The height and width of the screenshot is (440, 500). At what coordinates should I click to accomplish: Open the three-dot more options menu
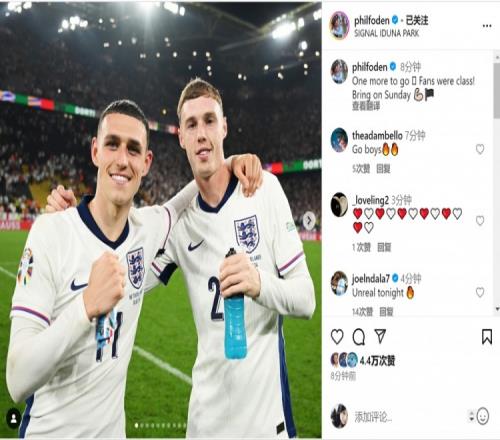[x=487, y=26]
